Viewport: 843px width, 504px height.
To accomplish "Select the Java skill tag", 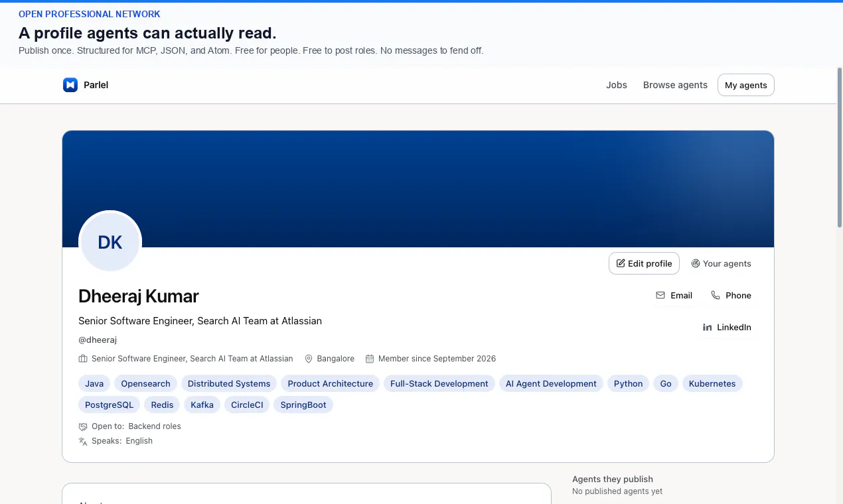I will (x=94, y=383).
